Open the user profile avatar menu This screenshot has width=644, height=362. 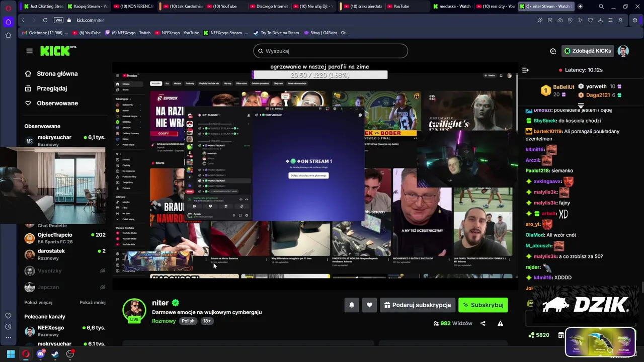623,51
